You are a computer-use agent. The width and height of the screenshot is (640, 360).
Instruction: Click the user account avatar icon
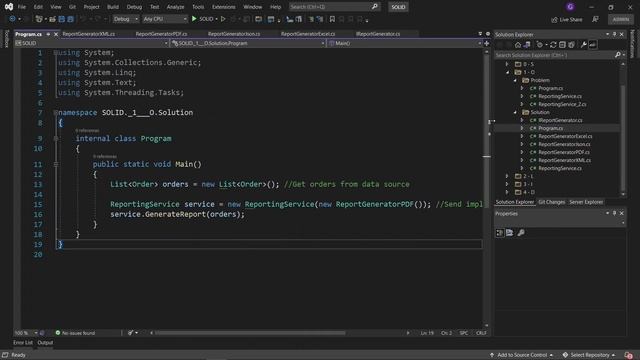[x=570, y=7]
